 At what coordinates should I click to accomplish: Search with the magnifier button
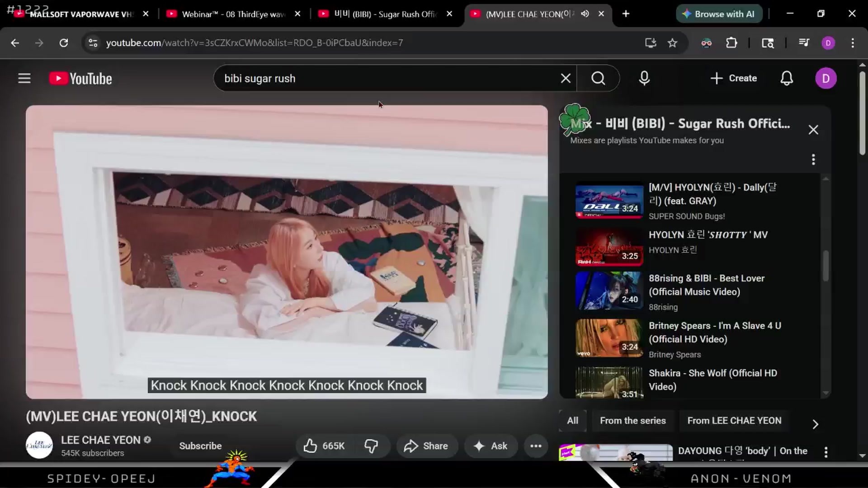click(x=598, y=79)
